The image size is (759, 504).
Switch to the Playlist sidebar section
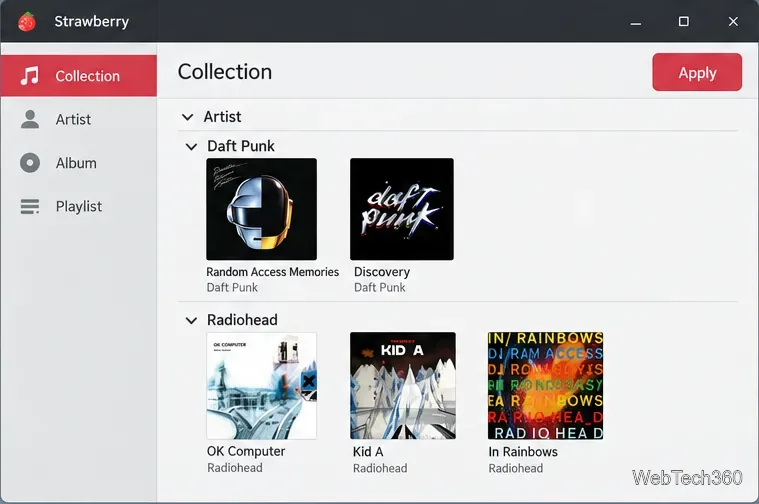pyautogui.click(x=78, y=206)
